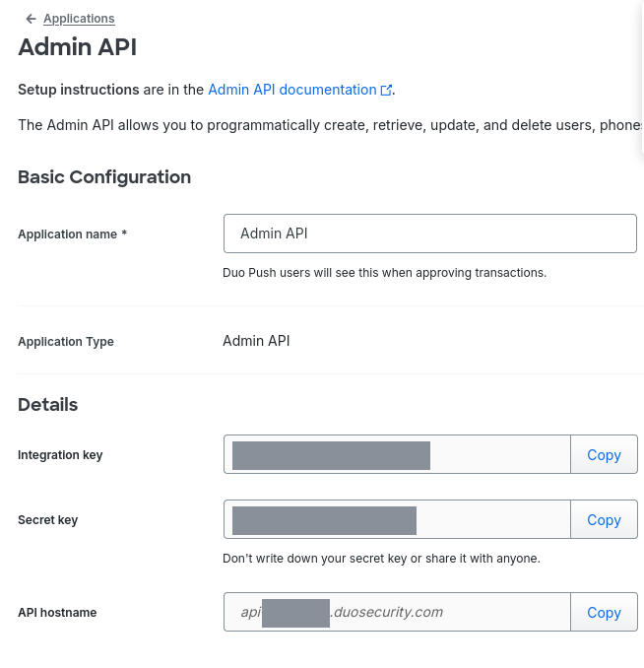644x668 pixels.
Task: Click the API hostname duosecurity.com field
Action: 397,612
